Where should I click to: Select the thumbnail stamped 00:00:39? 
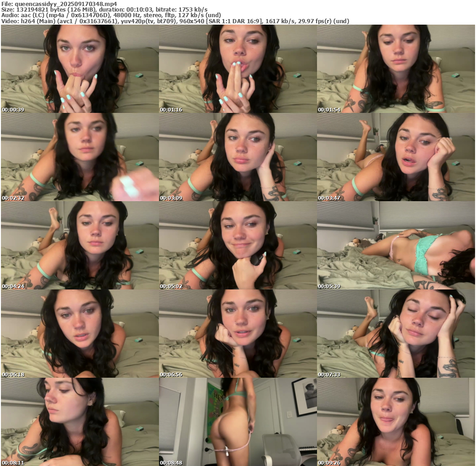80,69
